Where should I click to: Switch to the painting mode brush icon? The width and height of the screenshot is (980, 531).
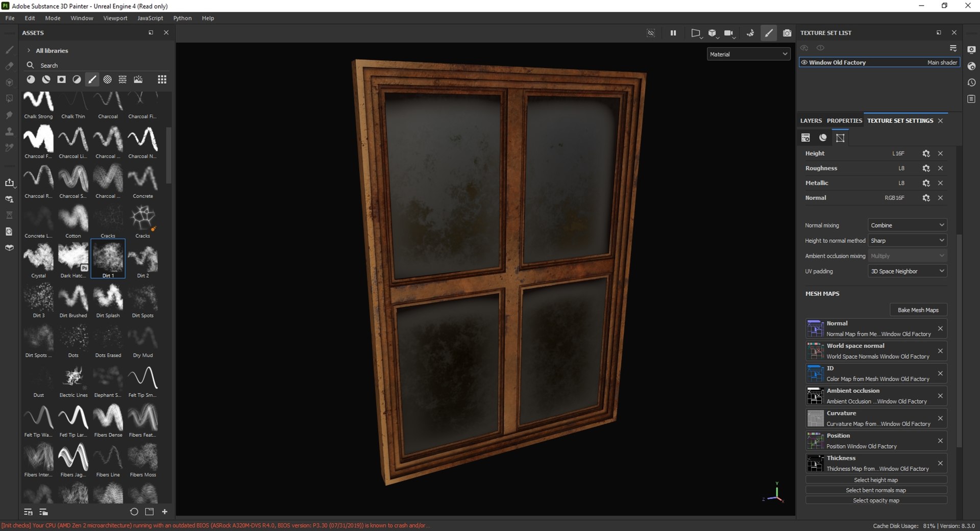coord(769,33)
